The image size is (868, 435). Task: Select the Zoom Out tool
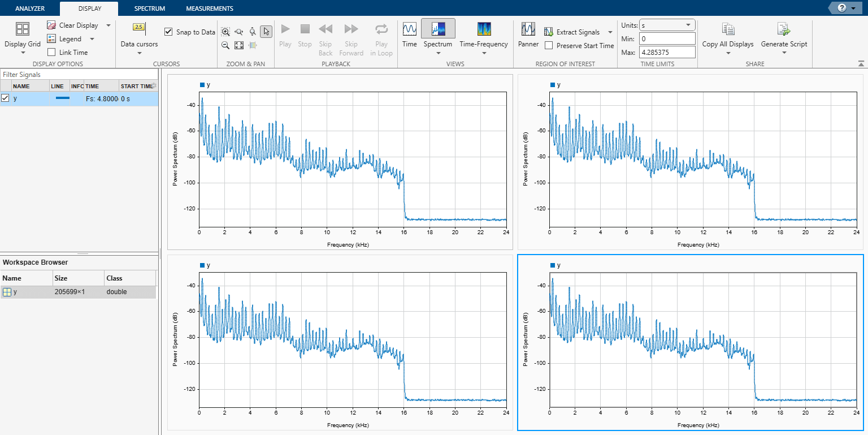225,46
